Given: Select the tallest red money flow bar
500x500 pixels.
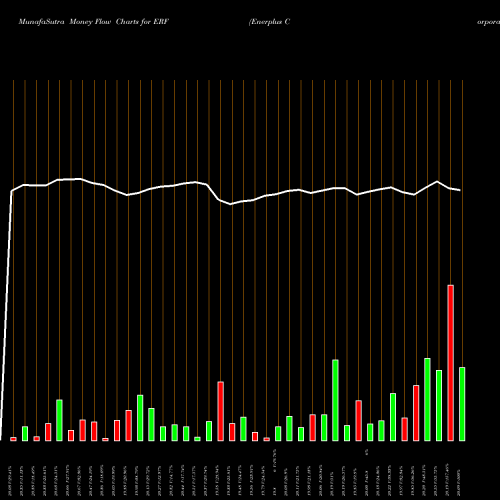Looking at the screenshot, I should [x=450, y=363].
